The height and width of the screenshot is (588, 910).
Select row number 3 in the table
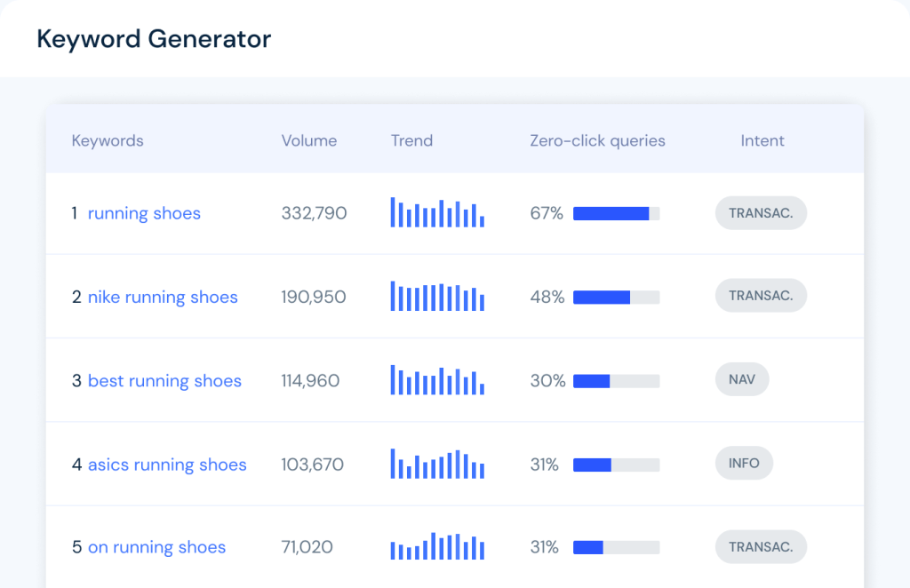tap(76, 380)
